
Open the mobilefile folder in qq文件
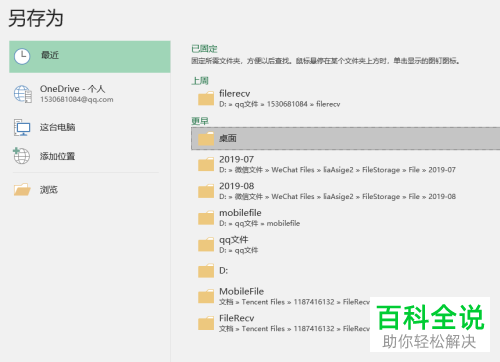[345, 218]
